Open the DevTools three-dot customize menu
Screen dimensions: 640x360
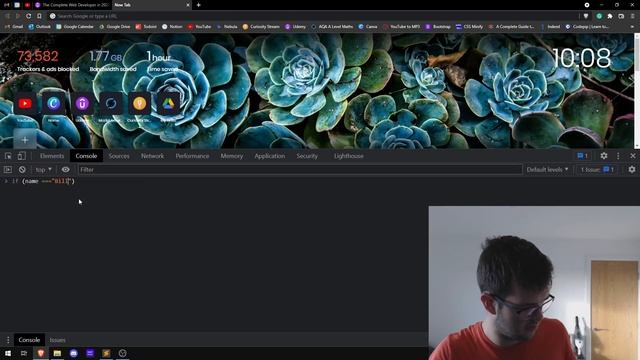pyautogui.click(x=618, y=156)
